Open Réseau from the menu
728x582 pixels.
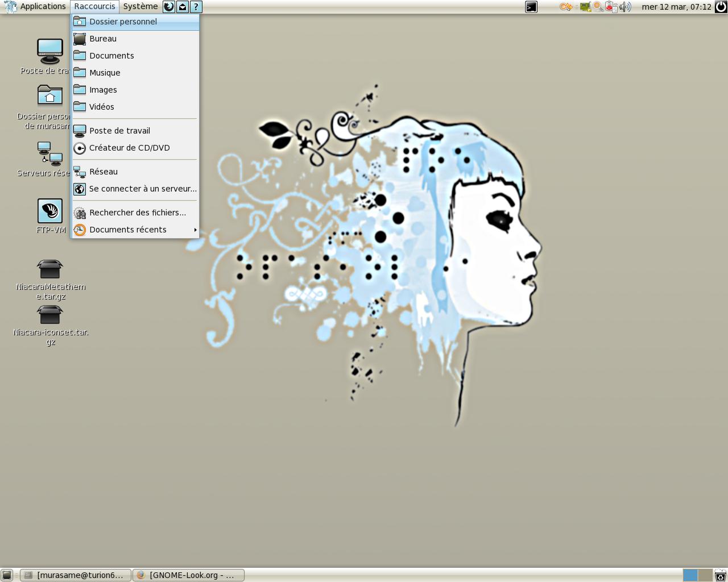(x=135, y=172)
